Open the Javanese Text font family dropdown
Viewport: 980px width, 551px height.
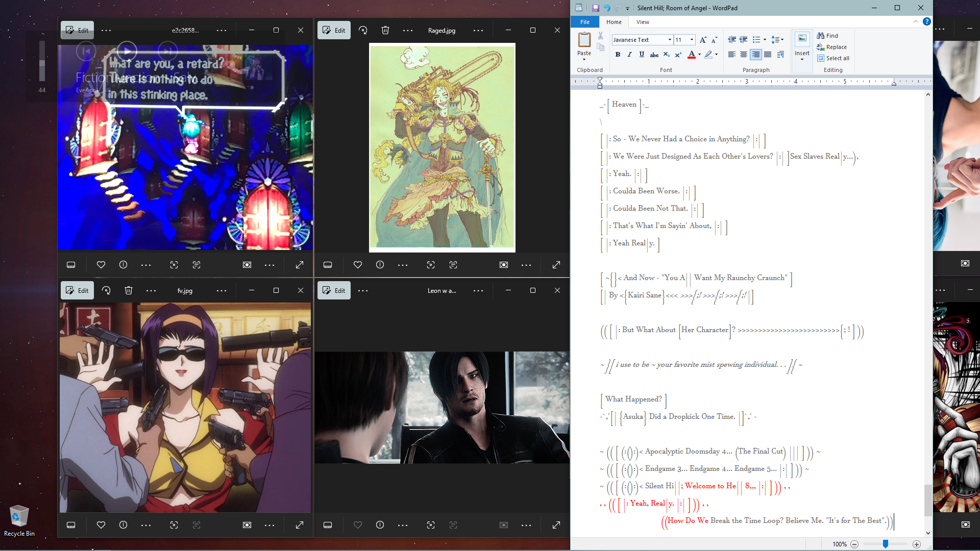pyautogui.click(x=670, y=40)
